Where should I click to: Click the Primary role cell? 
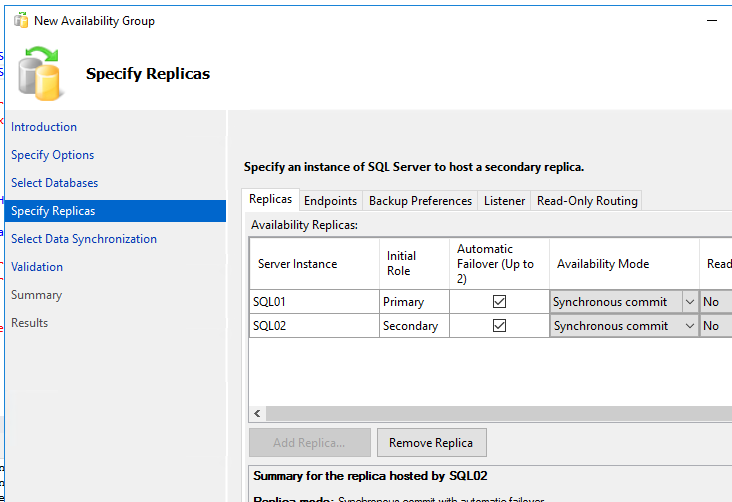pyautogui.click(x=414, y=302)
